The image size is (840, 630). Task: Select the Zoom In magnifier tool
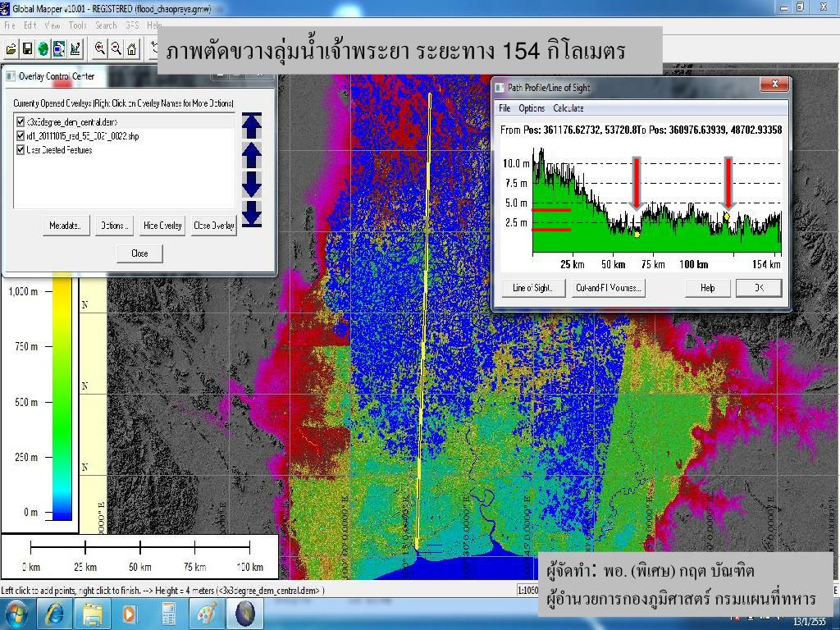(x=99, y=49)
